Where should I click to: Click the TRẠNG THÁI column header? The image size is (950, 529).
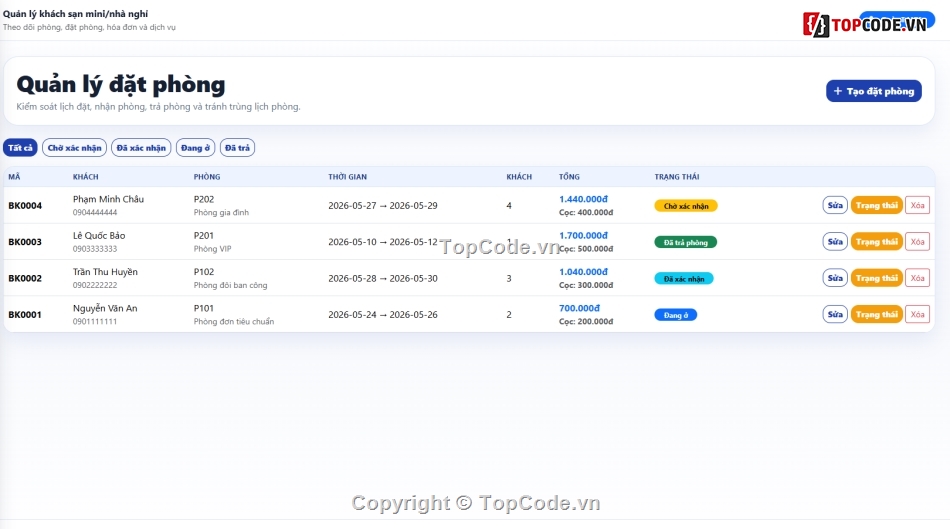pos(677,177)
